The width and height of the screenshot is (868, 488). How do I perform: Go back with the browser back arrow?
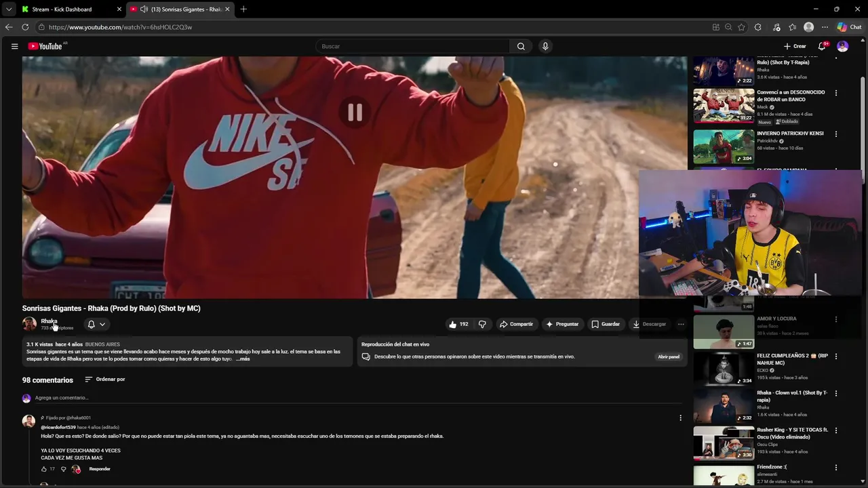click(9, 27)
